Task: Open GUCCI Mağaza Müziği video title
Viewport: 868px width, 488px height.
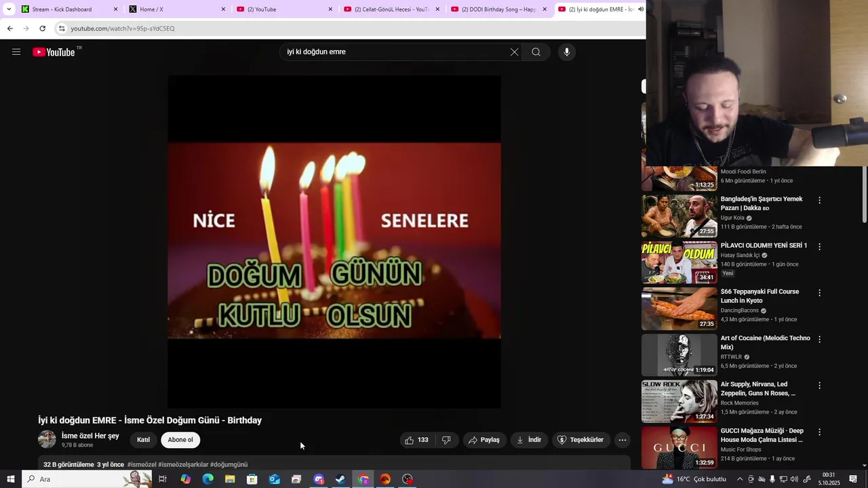Action: [x=762, y=435]
